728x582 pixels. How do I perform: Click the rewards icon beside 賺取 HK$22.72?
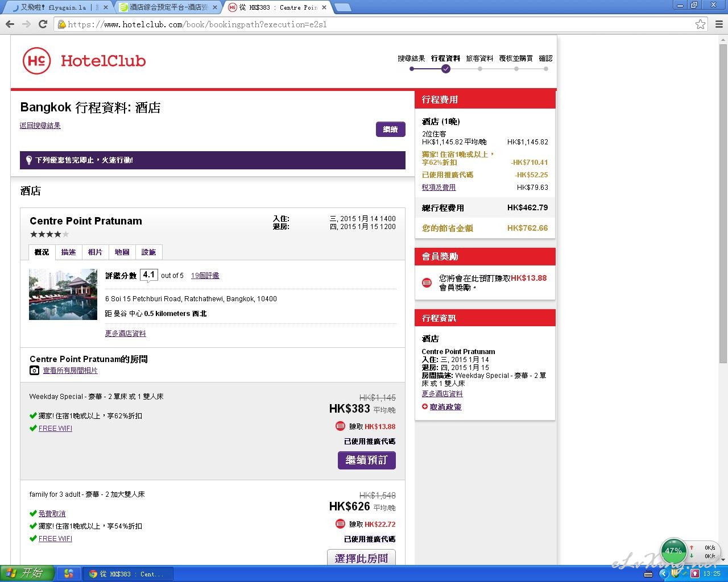click(340, 524)
